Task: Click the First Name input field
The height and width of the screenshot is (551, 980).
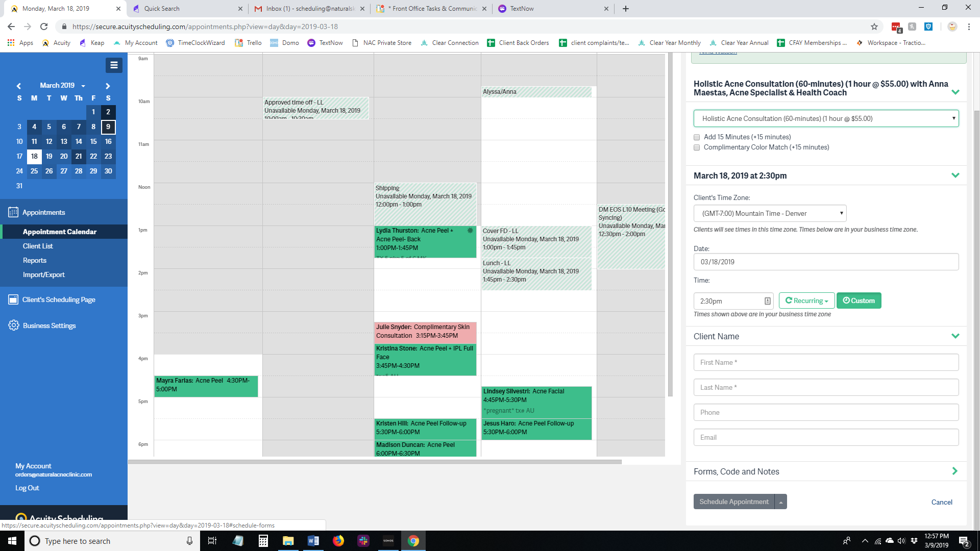Action: click(x=826, y=362)
